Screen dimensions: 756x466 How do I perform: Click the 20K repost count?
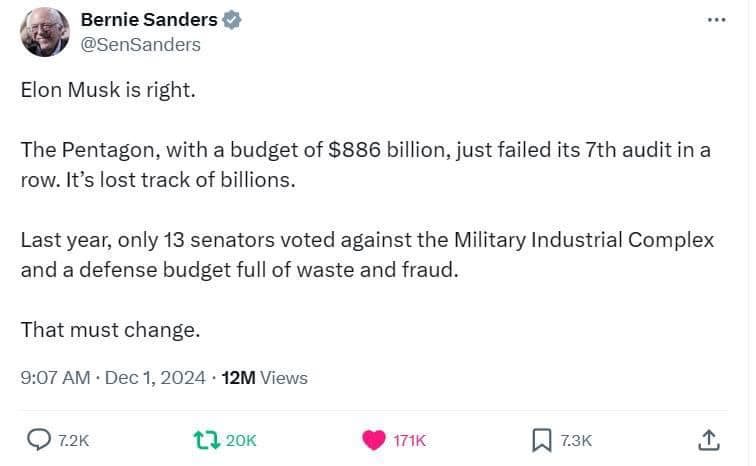point(241,441)
